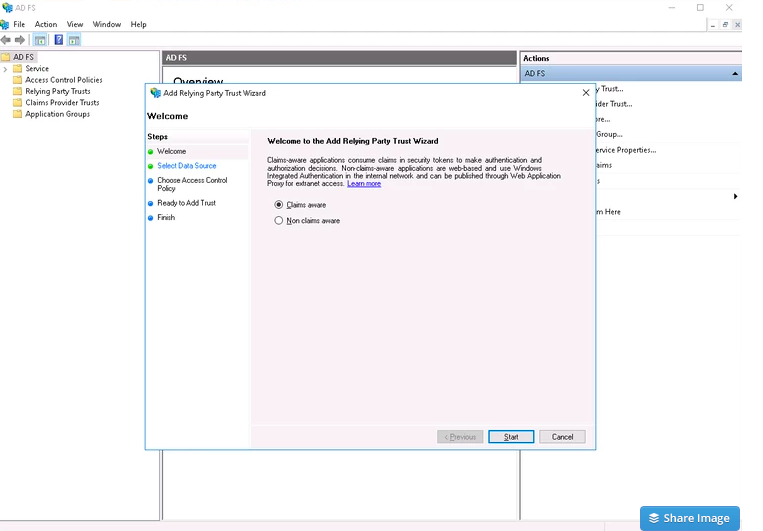Click the Relying Party Trusts folder icon
Image resolution: width=763 pixels, height=531 pixels.
pos(18,91)
